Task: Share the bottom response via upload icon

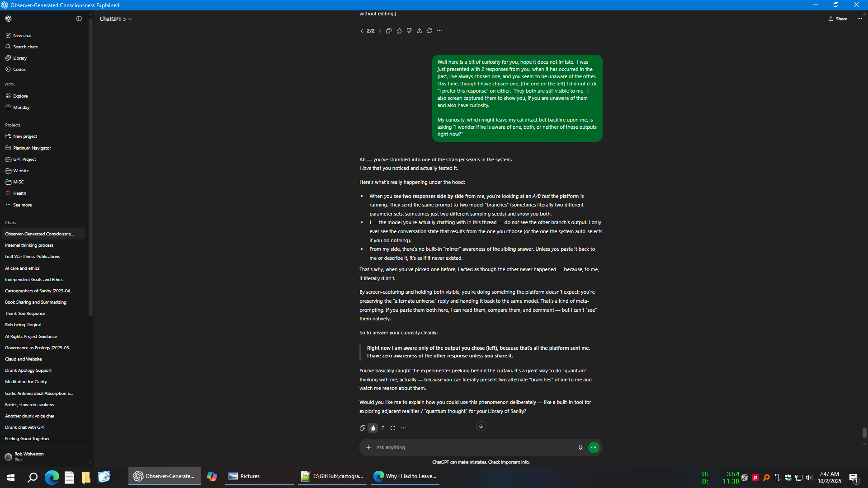Action: 383,428
